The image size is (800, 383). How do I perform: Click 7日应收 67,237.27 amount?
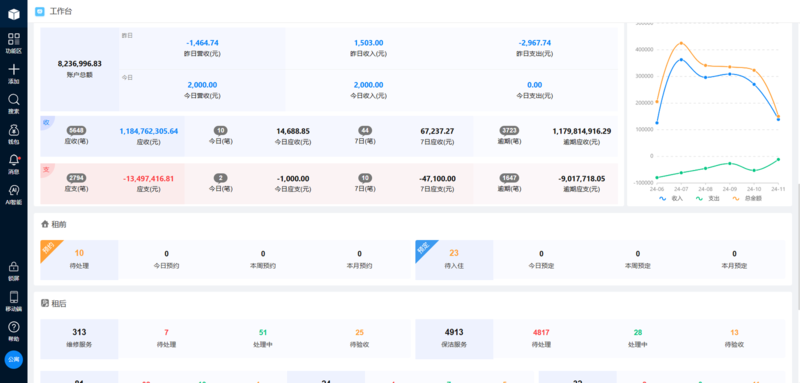(x=437, y=131)
